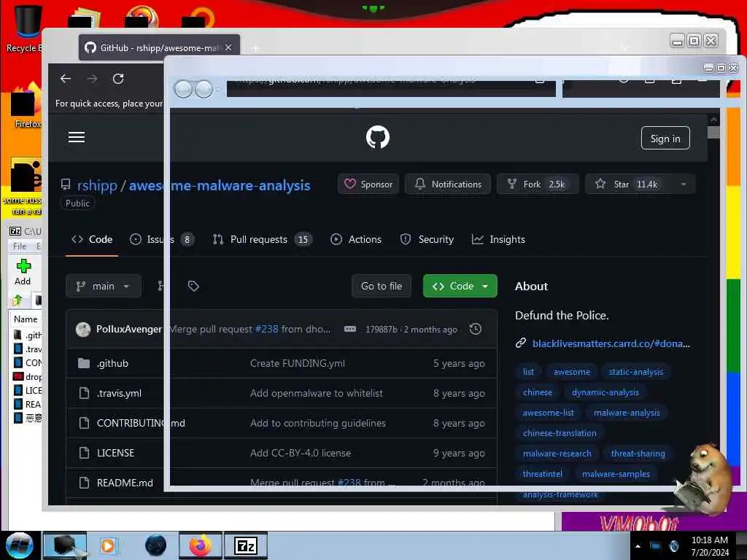Open the Security tab
This screenshot has height=560, width=747.
pos(427,239)
